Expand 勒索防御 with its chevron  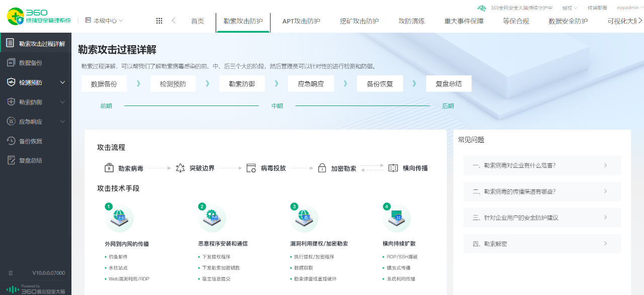[x=63, y=102]
